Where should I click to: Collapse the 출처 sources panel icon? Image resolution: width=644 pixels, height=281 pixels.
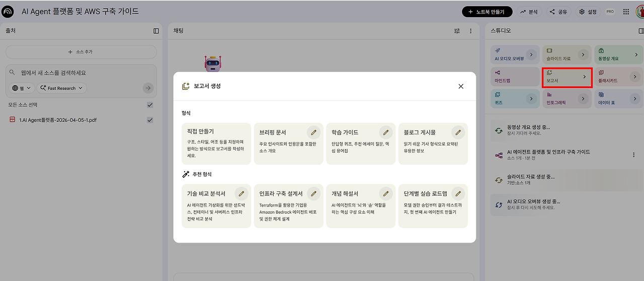click(156, 31)
